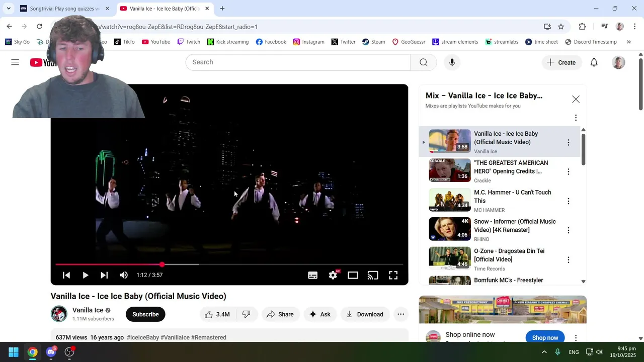Viewport: 644px width, 362px height.
Task: Open options for Snow - Informer item
Action: coord(569,230)
